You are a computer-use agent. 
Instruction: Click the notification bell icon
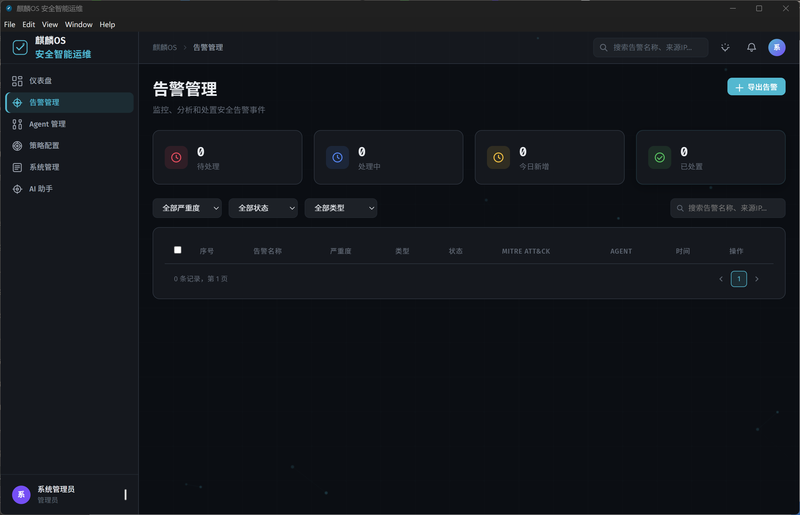click(x=752, y=47)
